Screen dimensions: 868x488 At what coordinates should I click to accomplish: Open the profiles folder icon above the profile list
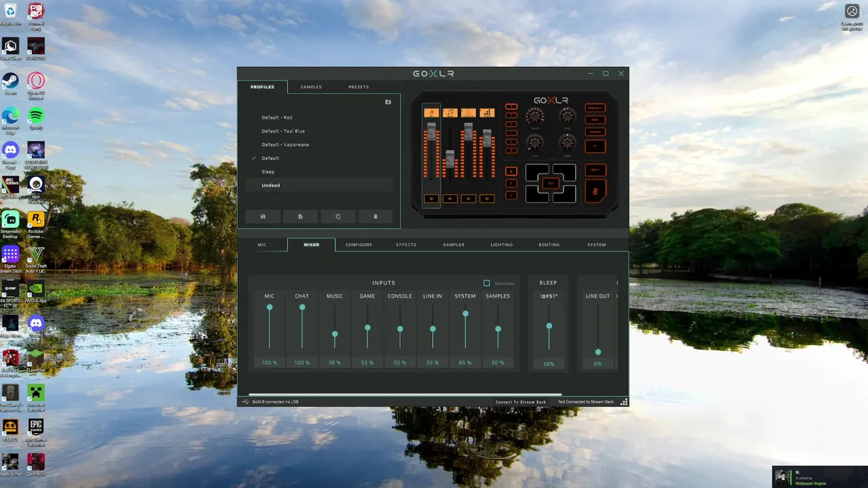point(388,102)
